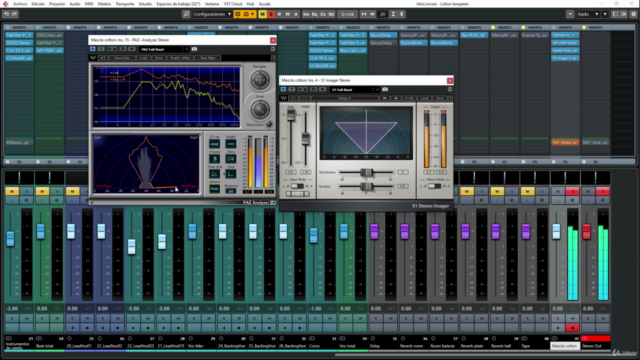Open the MixConsole settings gear icon
This screenshot has width=640, height=360.
pyautogui.click(x=633, y=14)
